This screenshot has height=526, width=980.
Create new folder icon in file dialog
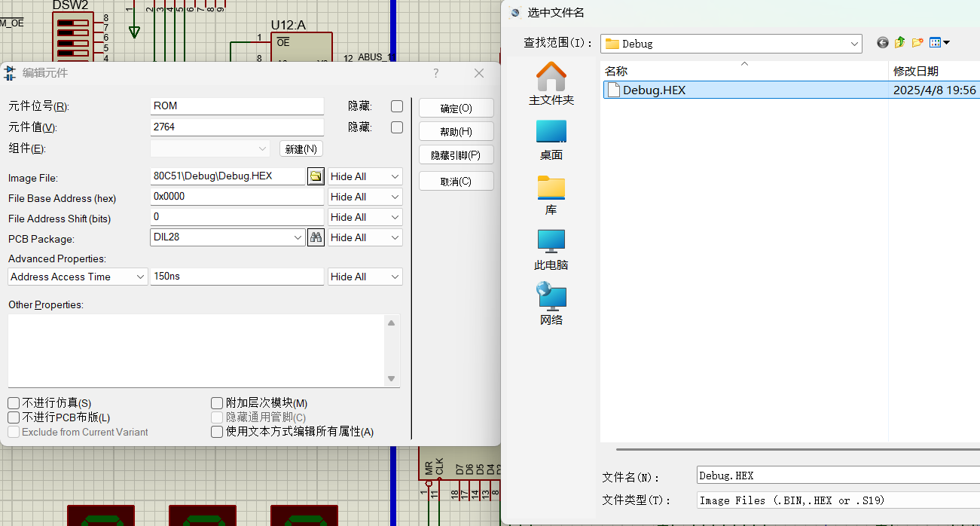click(x=917, y=43)
